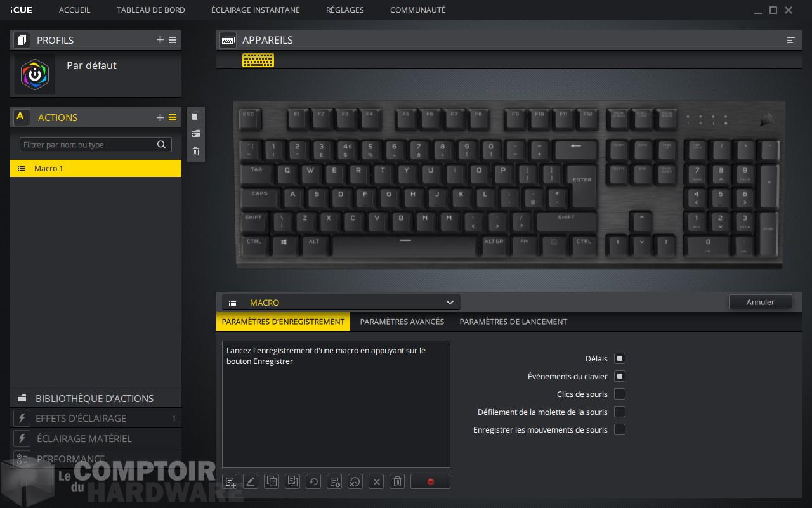The height and width of the screenshot is (508, 812).
Task: Click the filter input in the Actions panel
Action: pos(89,145)
